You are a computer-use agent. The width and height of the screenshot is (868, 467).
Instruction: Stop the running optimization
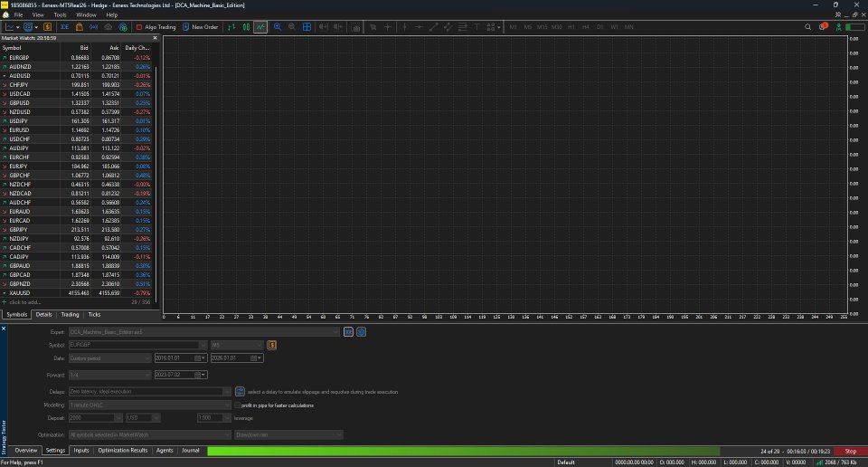tap(850, 451)
